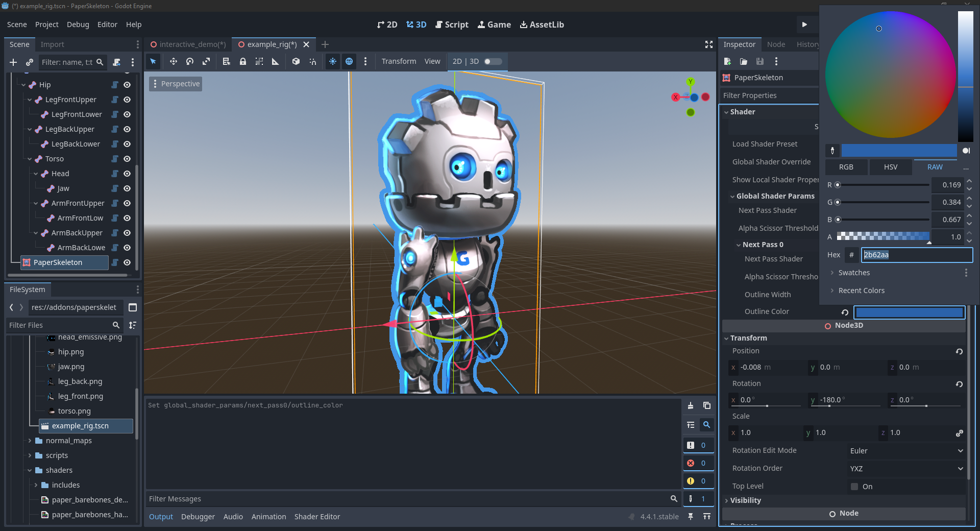Open the Debug menu
Image resolution: width=980 pixels, height=531 pixels.
[x=78, y=25]
